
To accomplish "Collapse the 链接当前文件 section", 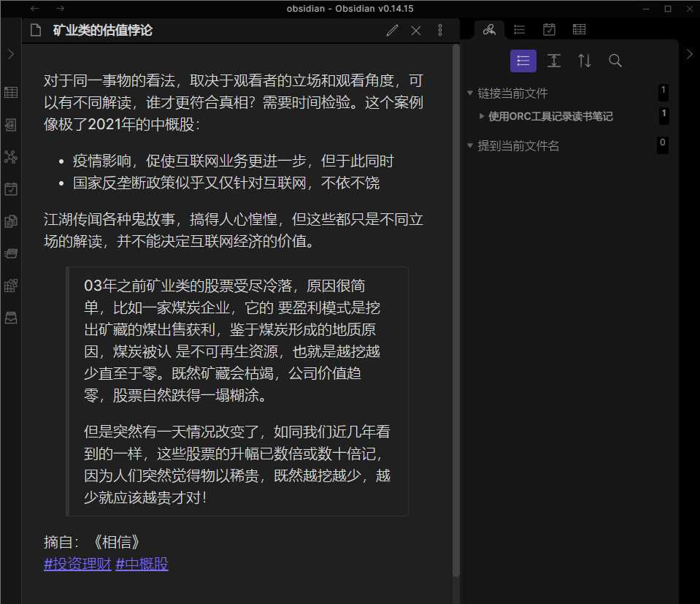I will pyautogui.click(x=470, y=92).
